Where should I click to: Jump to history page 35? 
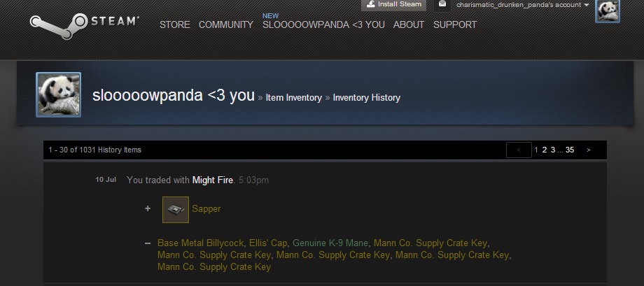(x=570, y=150)
